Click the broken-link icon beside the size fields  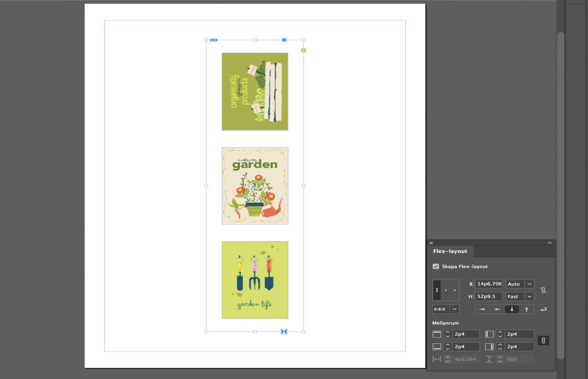[544, 291]
